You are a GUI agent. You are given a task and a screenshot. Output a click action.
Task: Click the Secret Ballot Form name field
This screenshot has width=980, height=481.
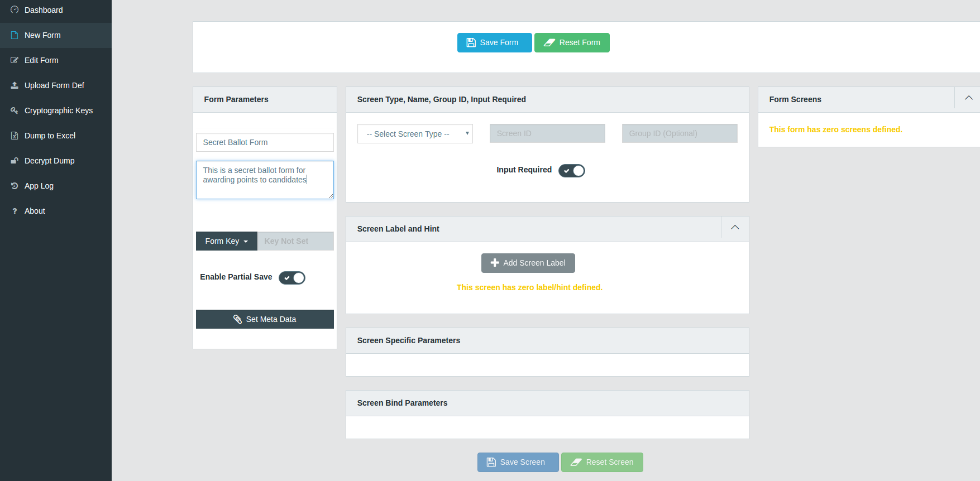(x=265, y=142)
